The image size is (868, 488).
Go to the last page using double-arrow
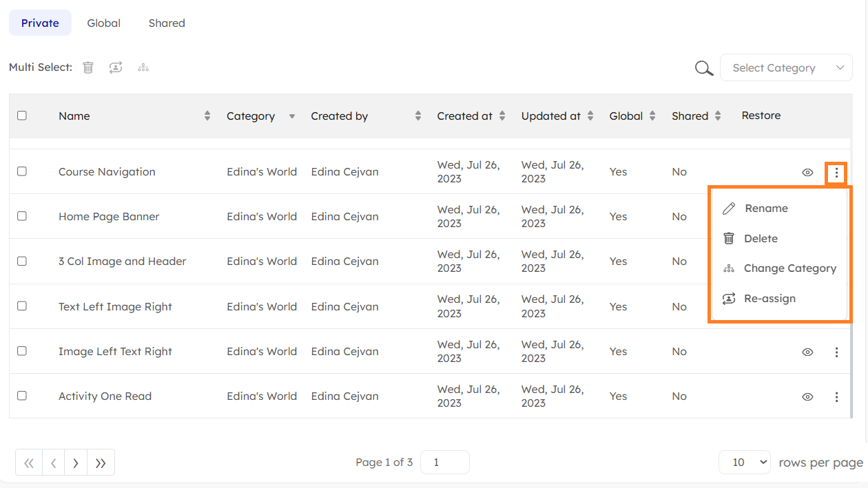101,463
